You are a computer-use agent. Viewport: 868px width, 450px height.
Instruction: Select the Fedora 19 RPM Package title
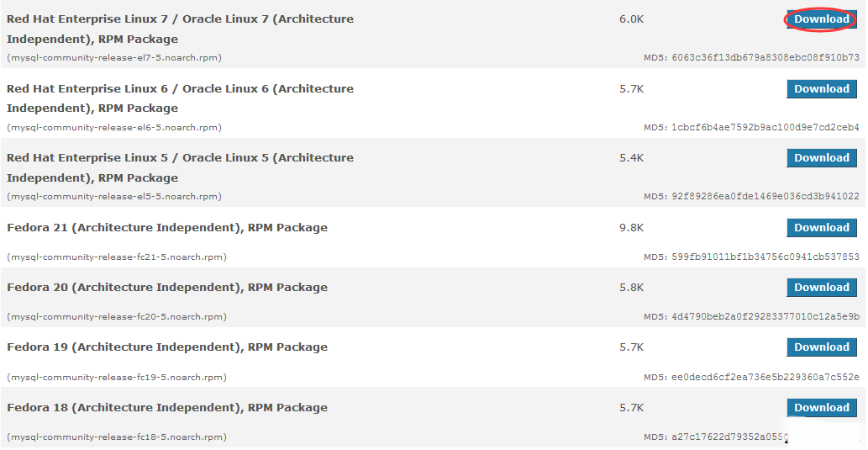pos(167,347)
